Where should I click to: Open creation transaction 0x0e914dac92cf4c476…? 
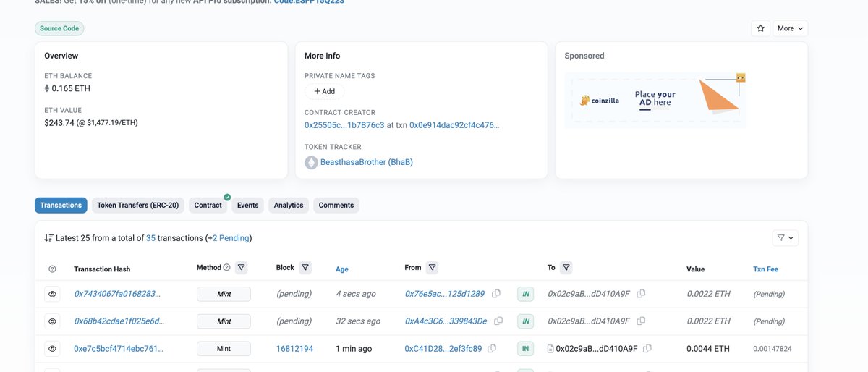454,125
